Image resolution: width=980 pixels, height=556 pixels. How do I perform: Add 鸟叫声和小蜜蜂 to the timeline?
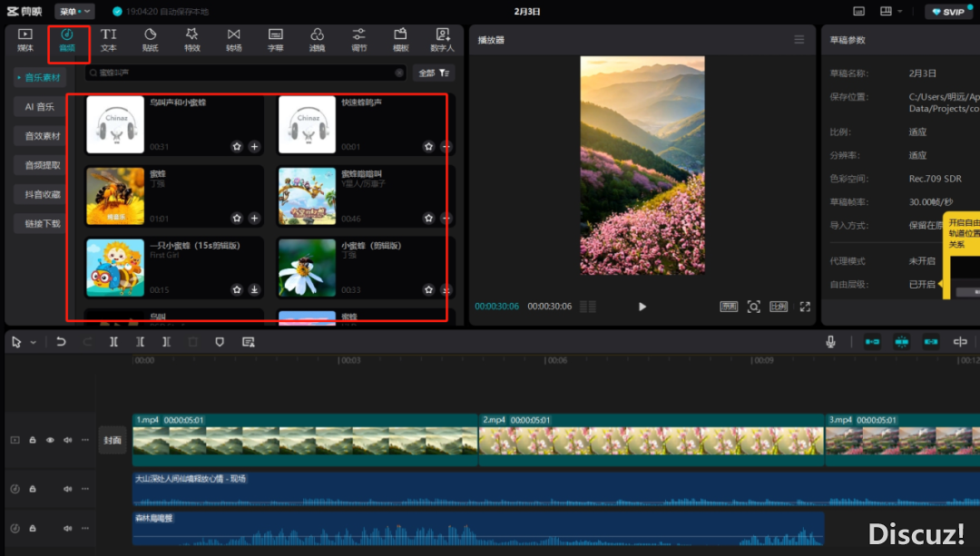click(x=254, y=146)
